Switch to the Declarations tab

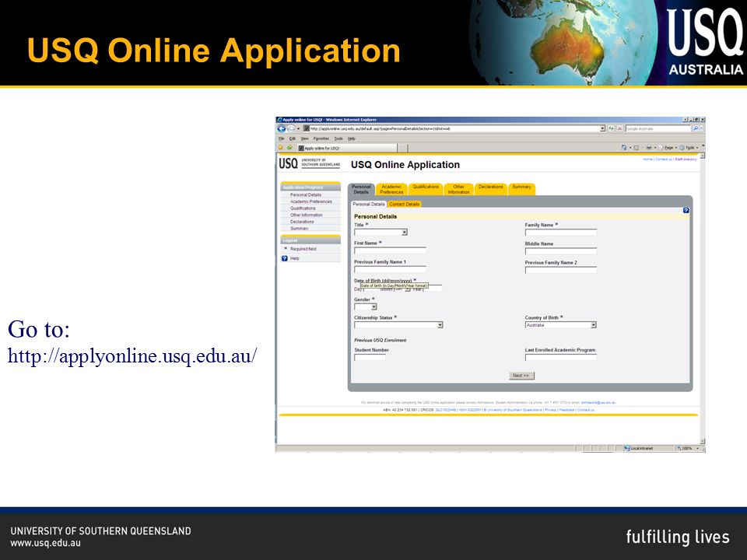click(491, 189)
